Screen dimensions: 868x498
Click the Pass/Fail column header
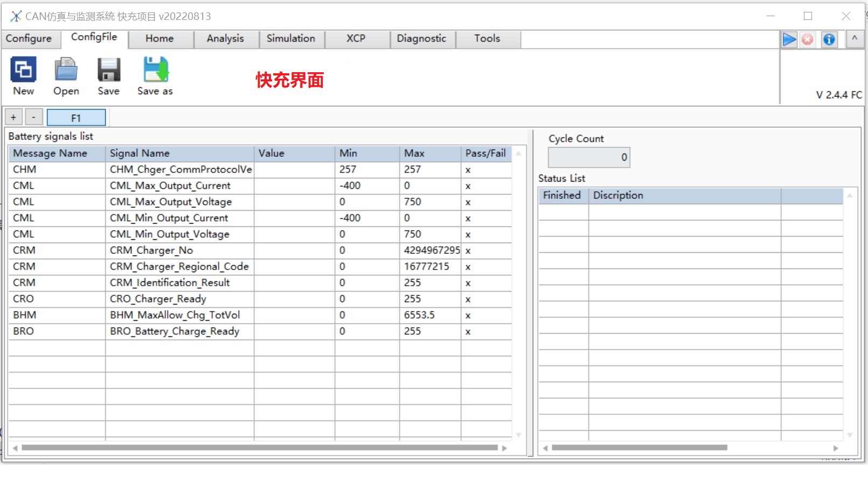click(485, 154)
